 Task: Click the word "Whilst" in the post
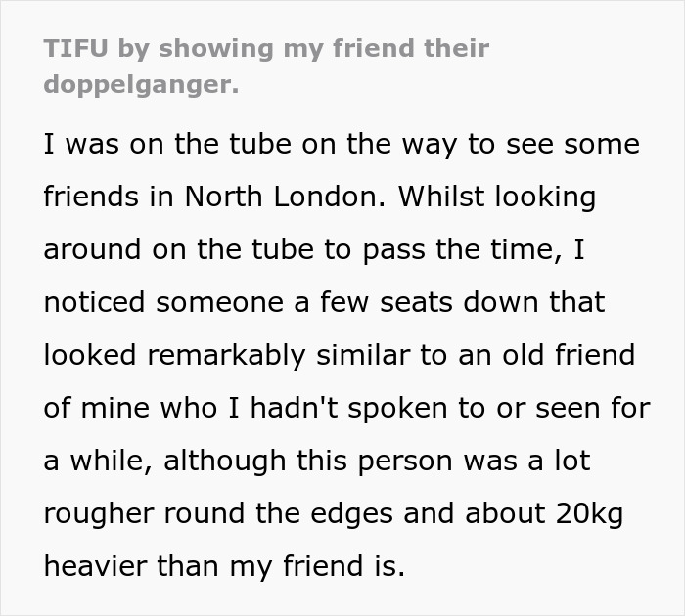point(436,198)
